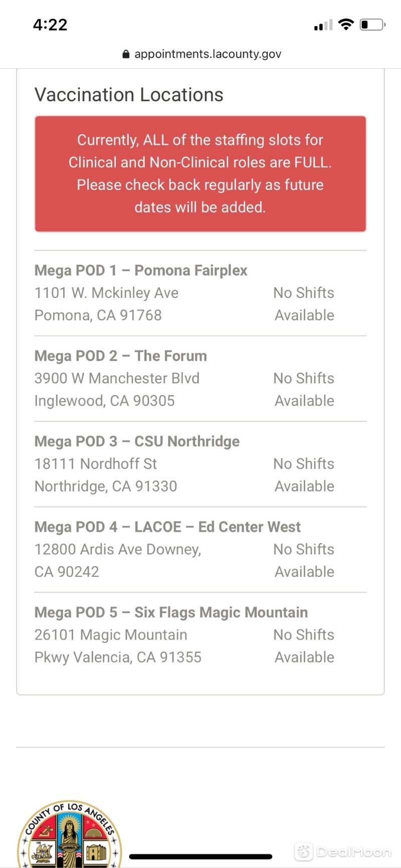Select Mega POD 1 – Pomona Fairplex

[x=200, y=293]
